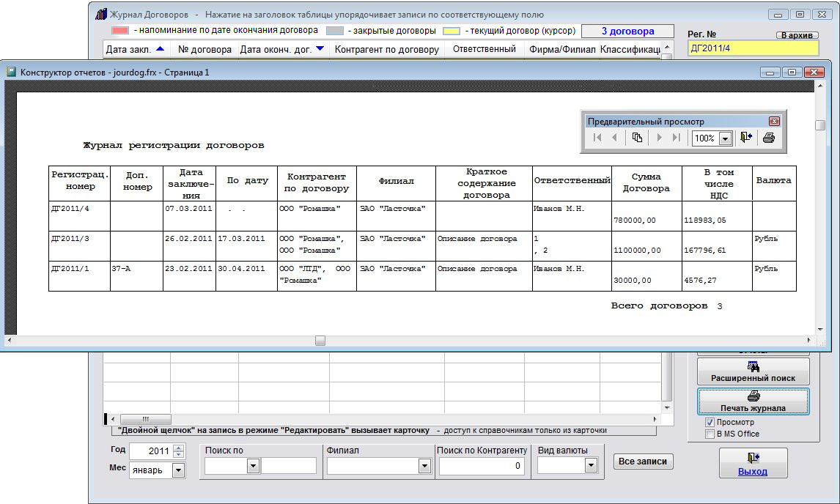The image size is (840, 504).
Task: Click the print icon in the preview toolbar
Action: point(768,138)
